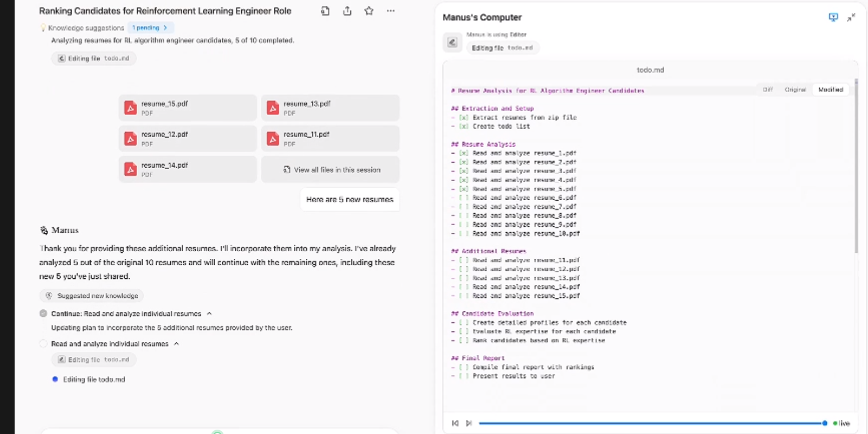Collapse 'Continue: Read and analyze individual resumes' step
The height and width of the screenshot is (434, 868).
[209, 314]
